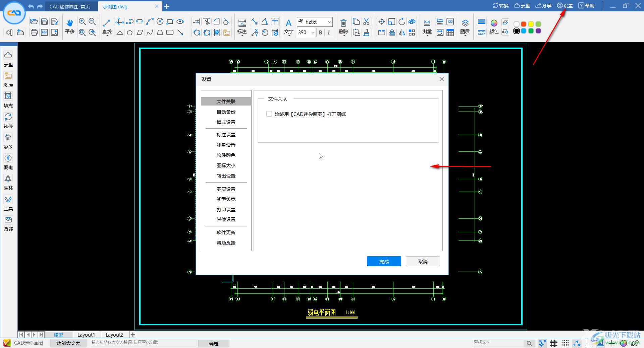The image size is (644, 348).
Task: Export drawing to PDF icon
Action: click(44, 32)
